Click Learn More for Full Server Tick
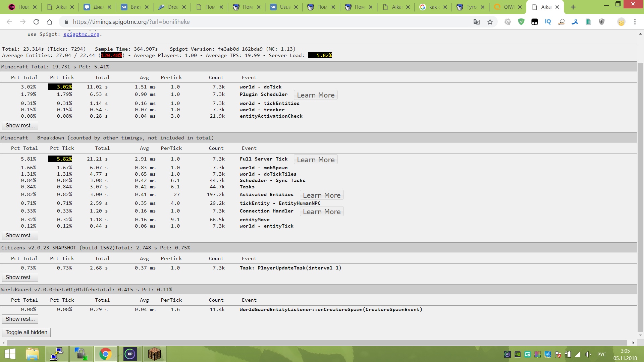This screenshot has width=644, height=362. coord(316,160)
